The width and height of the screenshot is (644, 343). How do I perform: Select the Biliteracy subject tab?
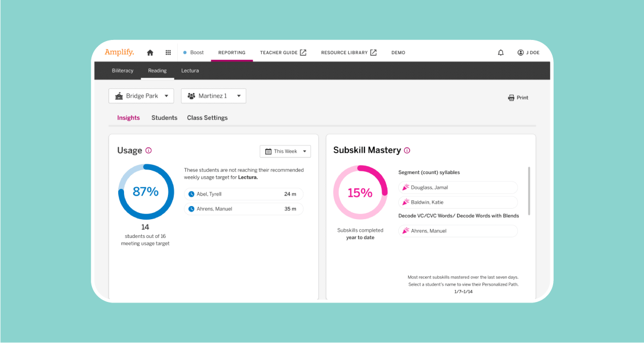tap(122, 71)
